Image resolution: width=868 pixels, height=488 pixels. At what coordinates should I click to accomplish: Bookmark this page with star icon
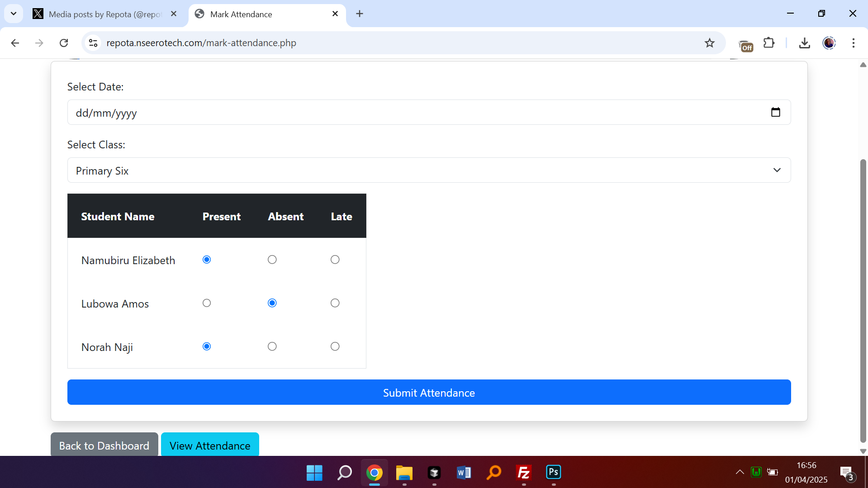coord(709,43)
